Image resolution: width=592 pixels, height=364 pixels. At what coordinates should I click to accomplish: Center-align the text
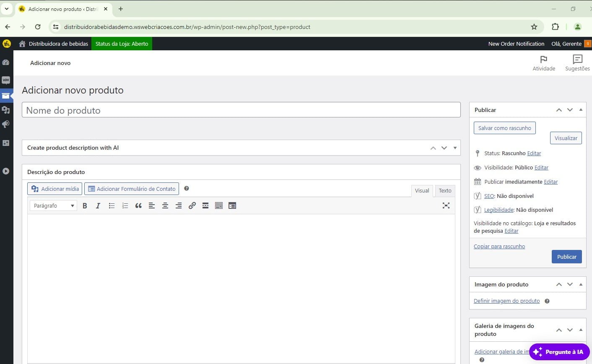coord(165,205)
